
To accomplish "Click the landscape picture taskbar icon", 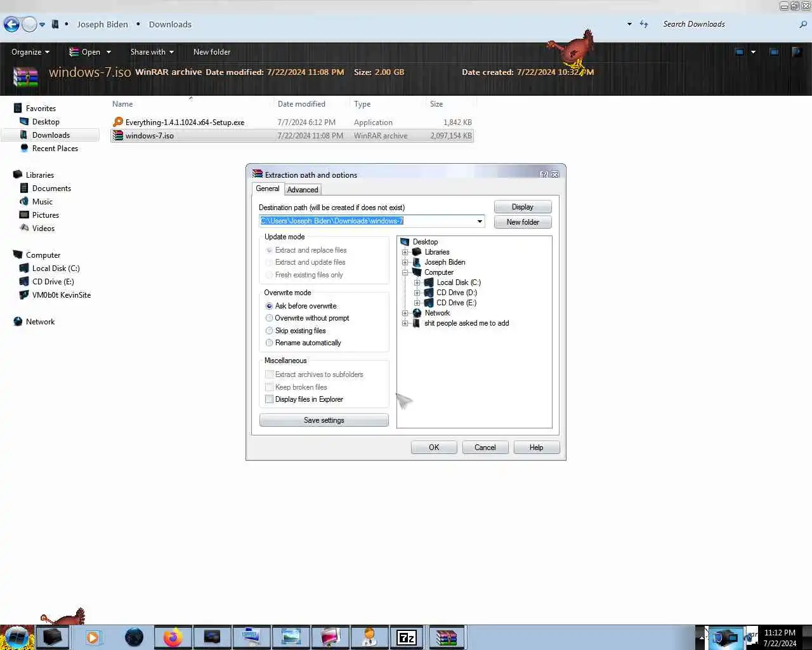I will (x=291, y=637).
